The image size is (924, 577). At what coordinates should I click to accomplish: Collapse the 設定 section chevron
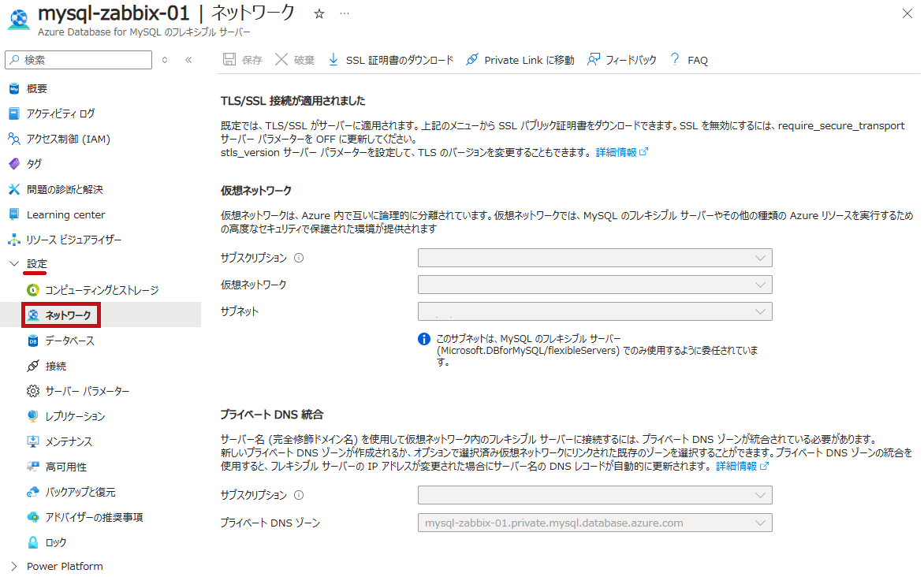point(14,264)
